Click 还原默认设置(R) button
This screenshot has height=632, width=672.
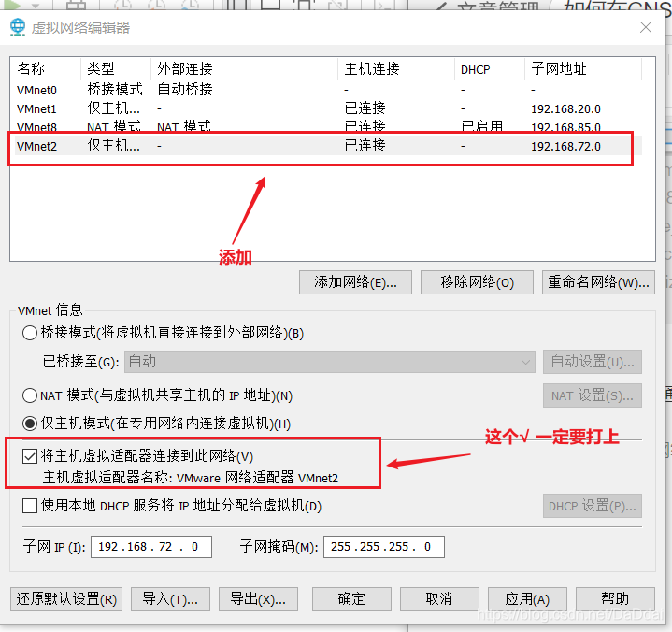click(x=66, y=599)
